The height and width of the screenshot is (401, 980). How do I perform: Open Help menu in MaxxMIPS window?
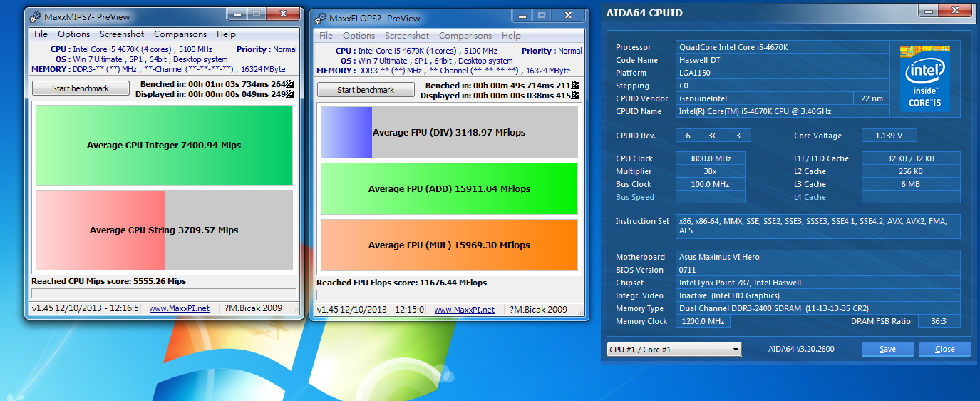pyautogui.click(x=226, y=34)
